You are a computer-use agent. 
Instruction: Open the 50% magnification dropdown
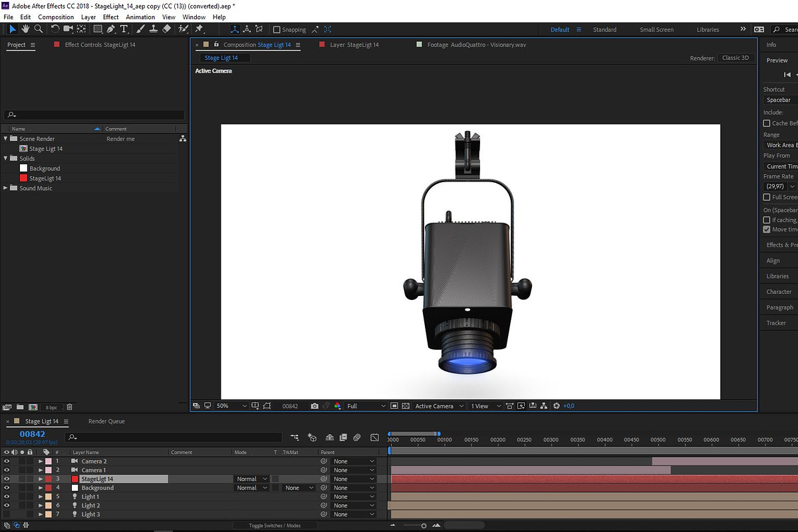coord(231,406)
